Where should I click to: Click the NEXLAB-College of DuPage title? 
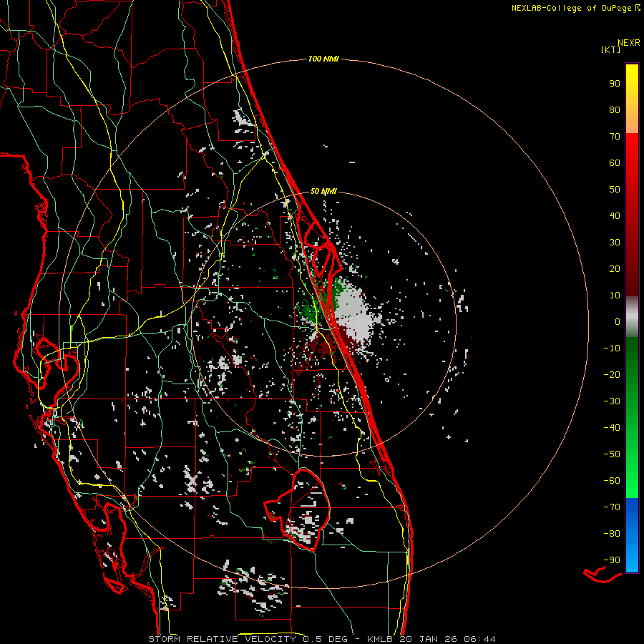click(571, 8)
